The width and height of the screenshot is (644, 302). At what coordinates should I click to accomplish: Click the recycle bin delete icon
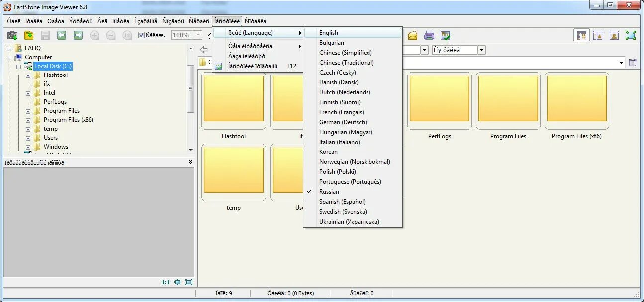pos(633,62)
